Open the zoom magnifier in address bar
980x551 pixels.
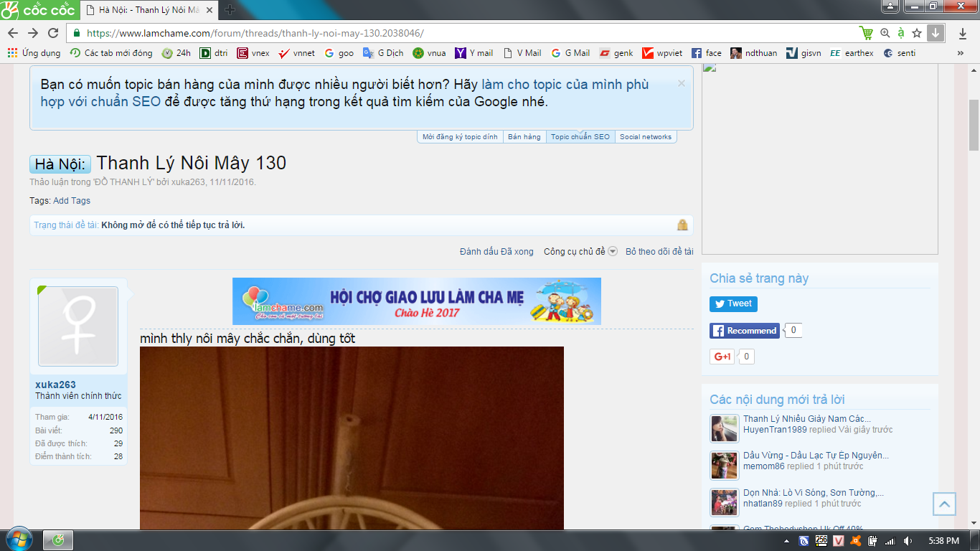click(885, 33)
